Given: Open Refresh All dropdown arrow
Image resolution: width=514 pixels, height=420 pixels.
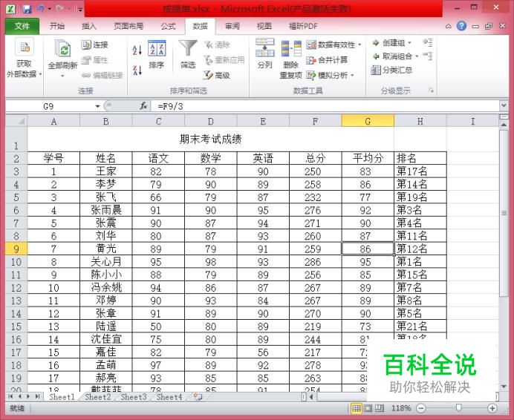Looking at the screenshot, I should pyautogui.click(x=62, y=76).
